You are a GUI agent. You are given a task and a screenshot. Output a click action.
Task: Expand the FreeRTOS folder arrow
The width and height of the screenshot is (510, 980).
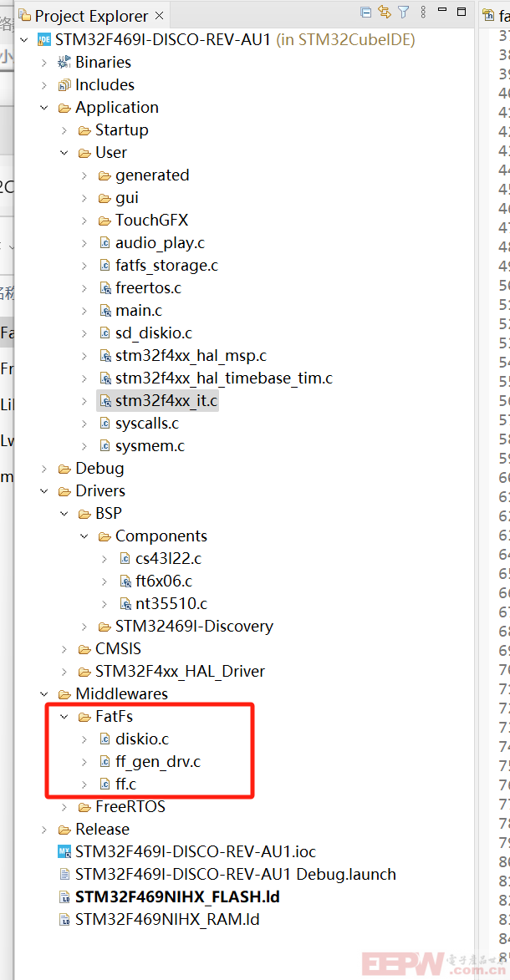[64, 806]
